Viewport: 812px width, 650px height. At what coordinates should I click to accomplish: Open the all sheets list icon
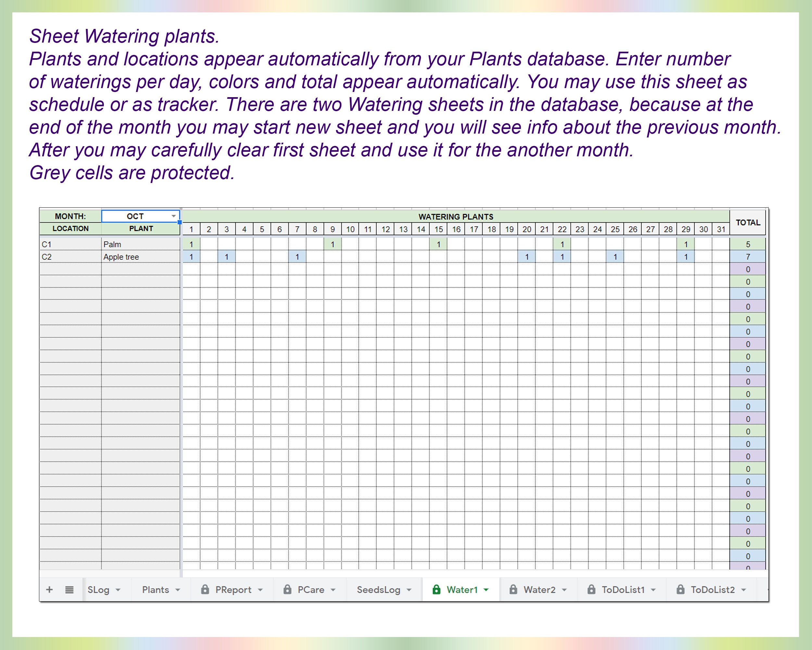point(69,590)
